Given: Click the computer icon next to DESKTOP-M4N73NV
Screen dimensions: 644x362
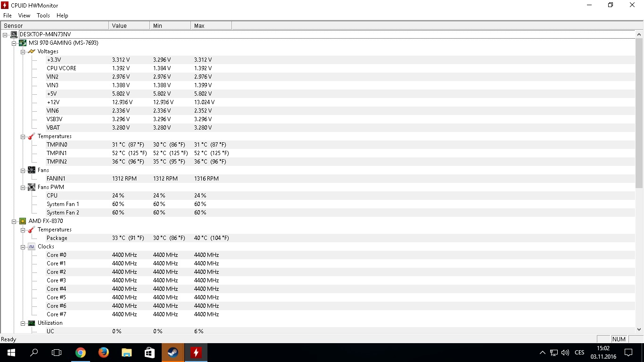Looking at the screenshot, I should (x=14, y=34).
